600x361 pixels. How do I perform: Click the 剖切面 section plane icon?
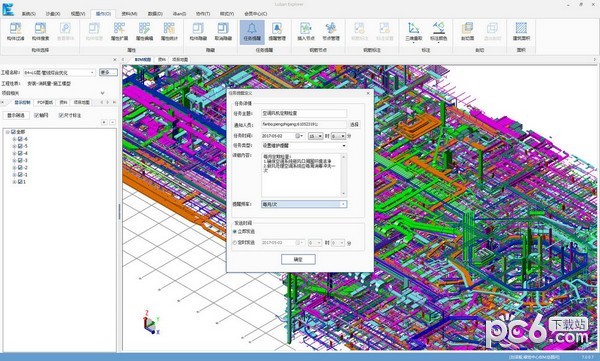[x=467, y=31]
